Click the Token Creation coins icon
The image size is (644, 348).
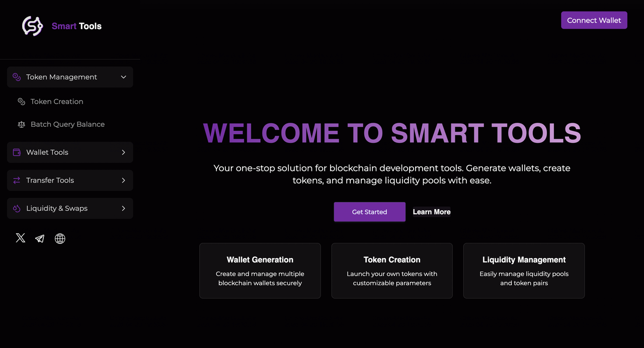tap(21, 102)
